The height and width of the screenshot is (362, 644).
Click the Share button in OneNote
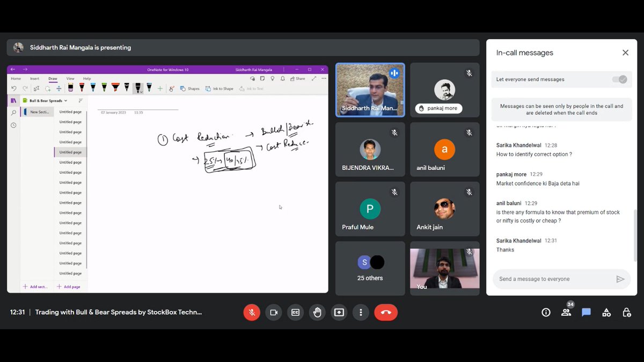tap(297, 78)
